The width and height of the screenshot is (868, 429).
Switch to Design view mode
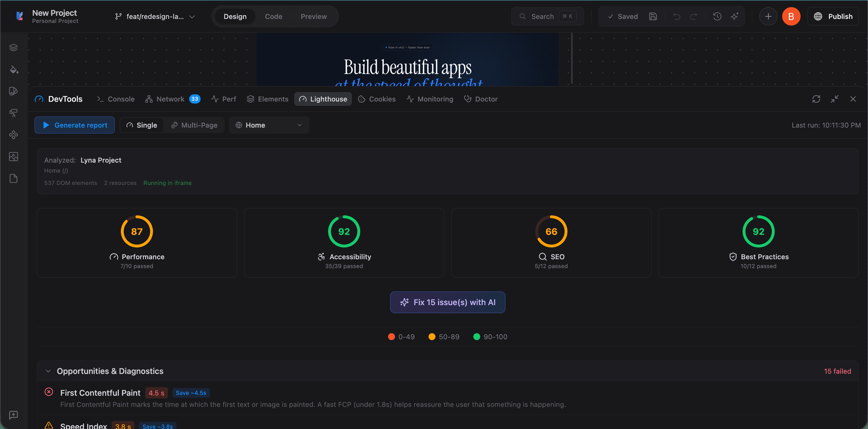(x=235, y=17)
